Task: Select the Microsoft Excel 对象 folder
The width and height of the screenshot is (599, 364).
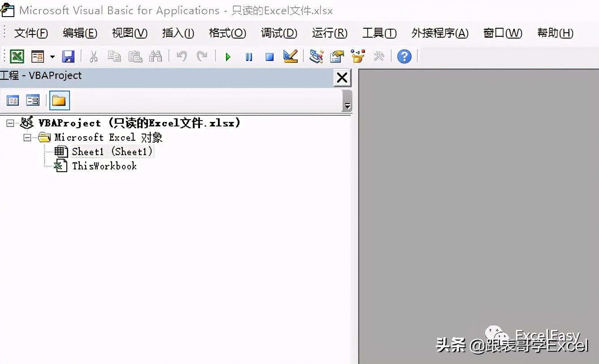Action: 109,137
